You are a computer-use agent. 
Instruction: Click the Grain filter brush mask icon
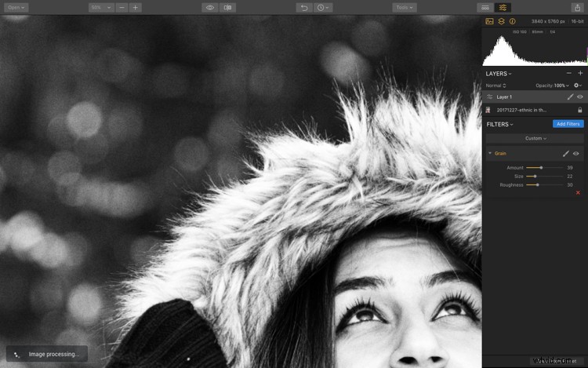(x=566, y=154)
